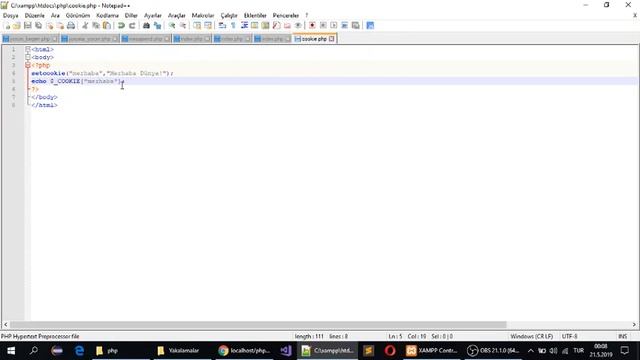Click the Paste toolbar icon
This screenshot has width=640, height=360.
point(107,26)
